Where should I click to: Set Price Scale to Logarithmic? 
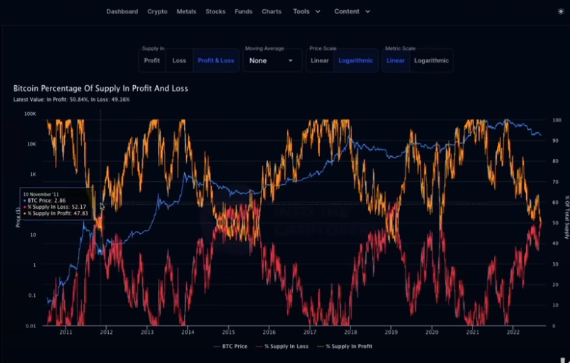pos(355,60)
